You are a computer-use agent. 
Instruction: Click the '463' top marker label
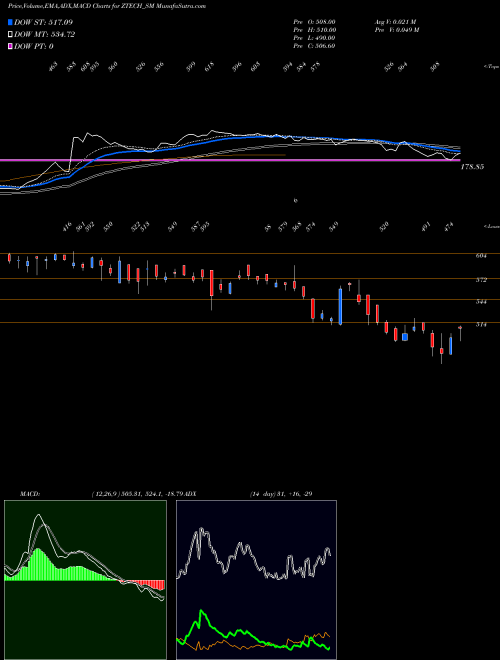click(53, 66)
